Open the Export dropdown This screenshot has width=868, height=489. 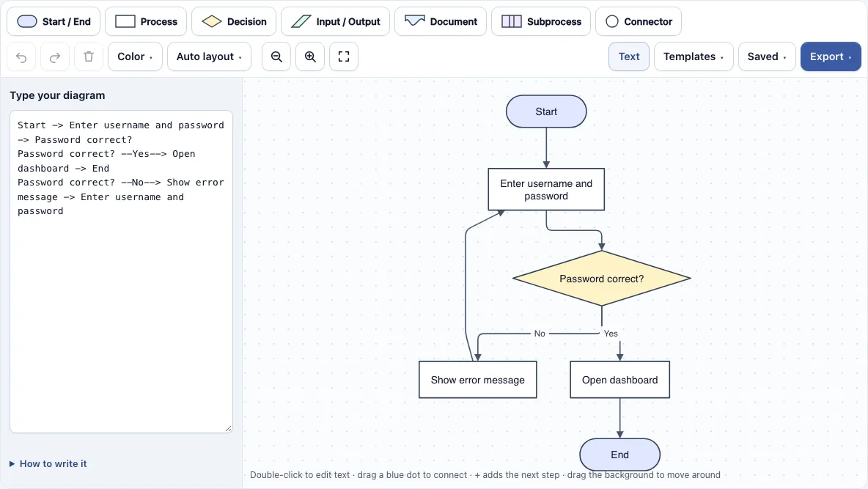831,56
